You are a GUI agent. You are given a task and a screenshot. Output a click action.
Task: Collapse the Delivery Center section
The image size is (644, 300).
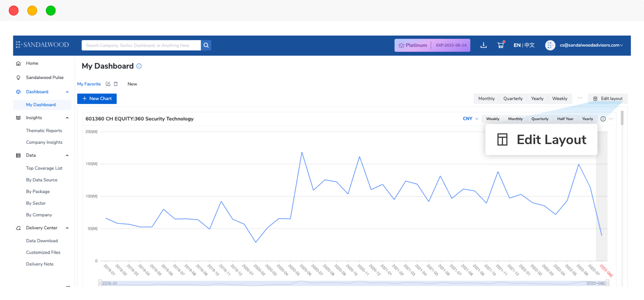(67, 228)
